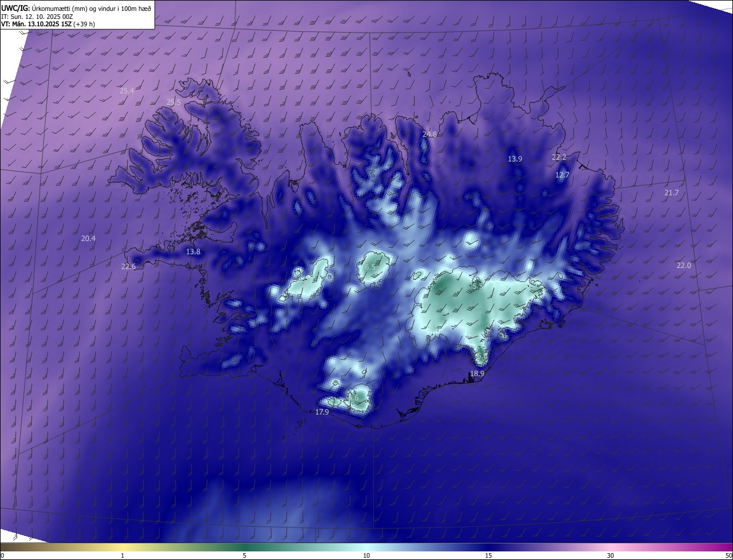Click the value label 22.0 east of Iceland

pyautogui.click(x=684, y=265)
